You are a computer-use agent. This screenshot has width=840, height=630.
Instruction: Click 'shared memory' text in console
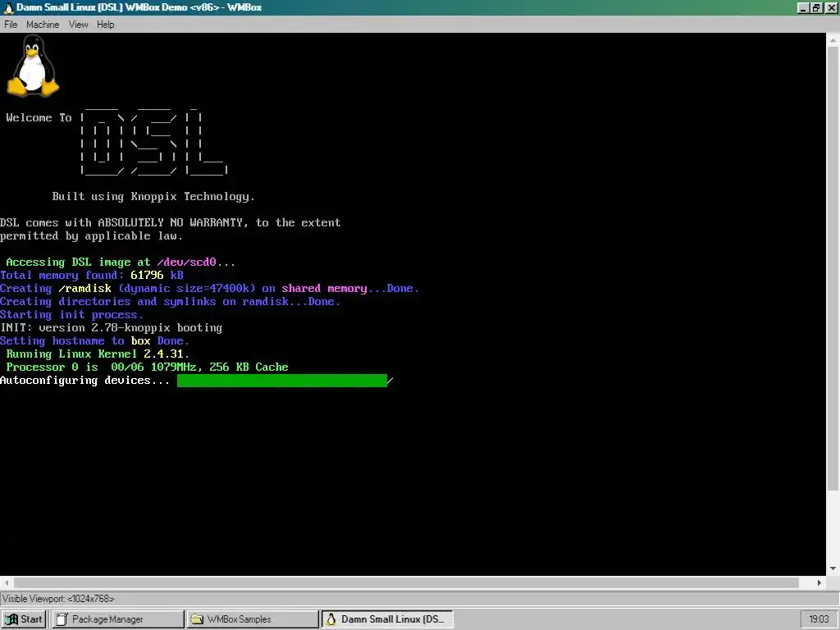pyautogui.click(x=324, y=288)
